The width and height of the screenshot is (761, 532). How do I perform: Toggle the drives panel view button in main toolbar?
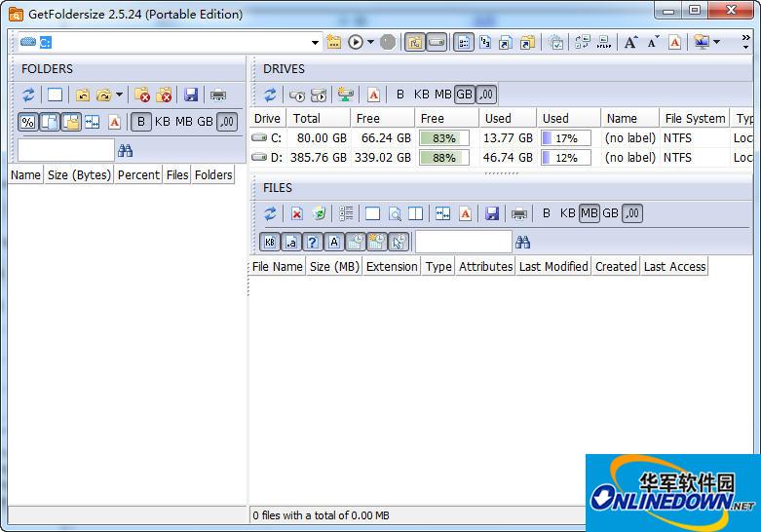(x=437, y=42)
